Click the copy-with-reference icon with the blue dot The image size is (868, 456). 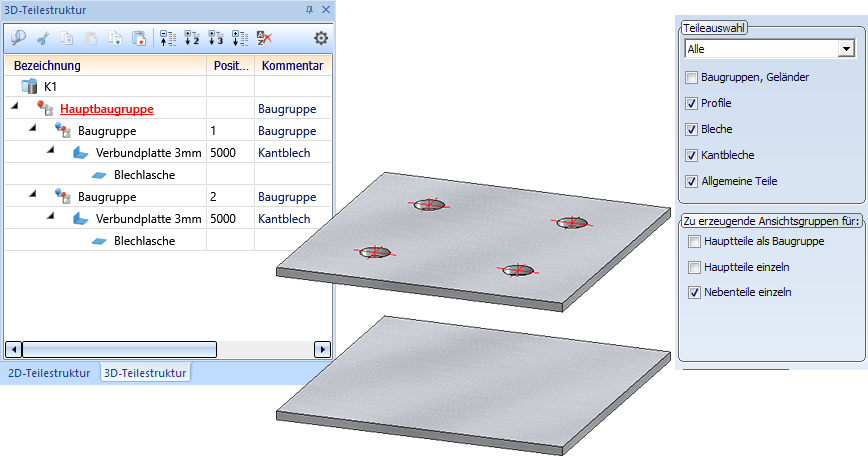[x=115, y=38]
